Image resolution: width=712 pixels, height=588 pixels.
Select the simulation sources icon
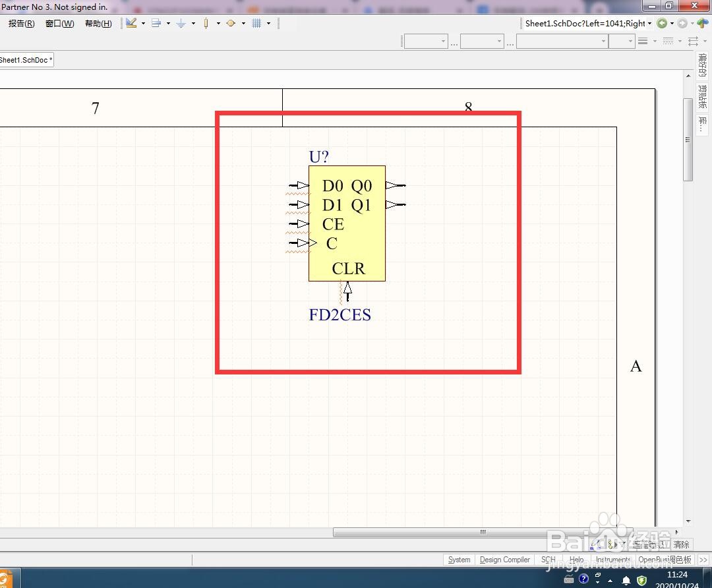click(x=231, y=23)
